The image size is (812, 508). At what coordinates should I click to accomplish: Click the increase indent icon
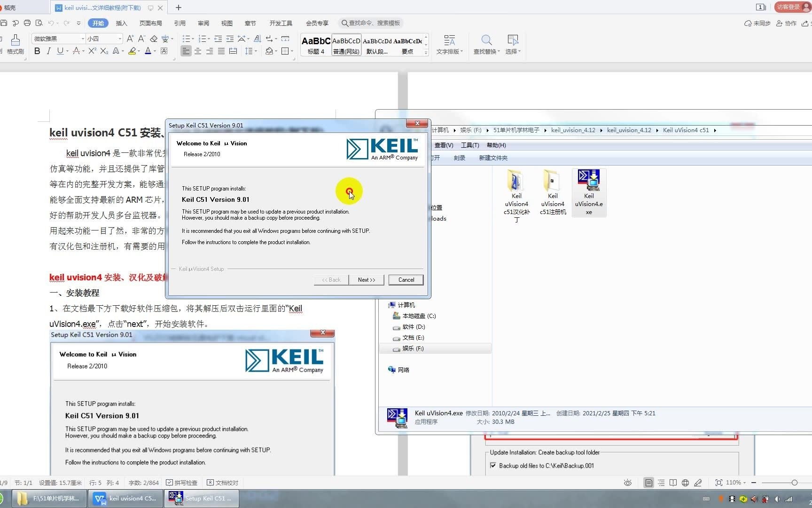(x=230, y=39)
